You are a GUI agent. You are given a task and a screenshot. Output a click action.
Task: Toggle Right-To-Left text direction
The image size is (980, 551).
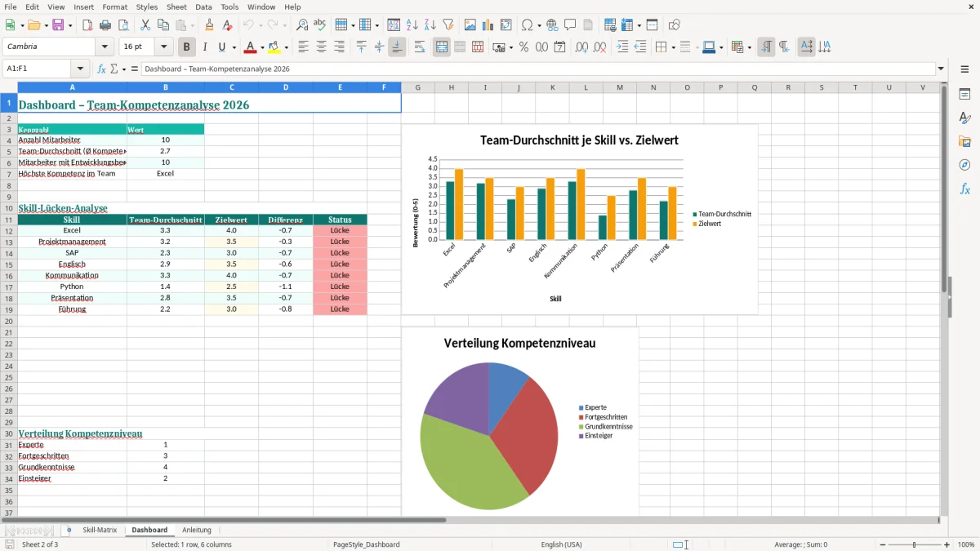point(784,47)
